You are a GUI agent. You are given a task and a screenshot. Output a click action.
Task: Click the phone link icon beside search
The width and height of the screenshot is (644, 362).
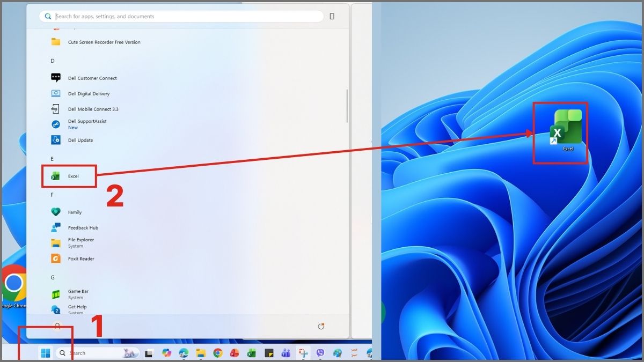pos(332,16)
